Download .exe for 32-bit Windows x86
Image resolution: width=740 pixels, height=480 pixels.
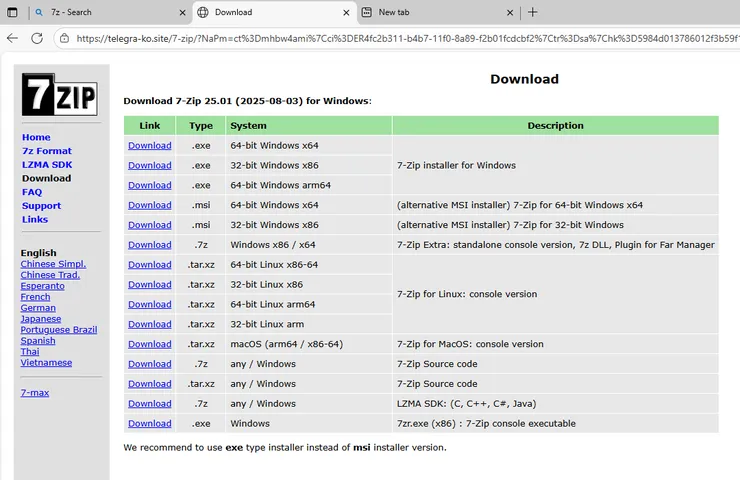150,165
